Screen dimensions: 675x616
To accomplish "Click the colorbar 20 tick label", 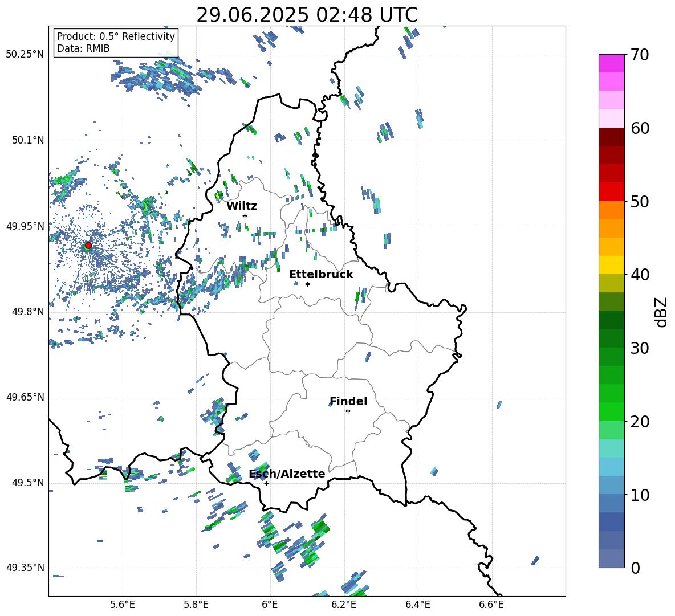I will (640, 422).
